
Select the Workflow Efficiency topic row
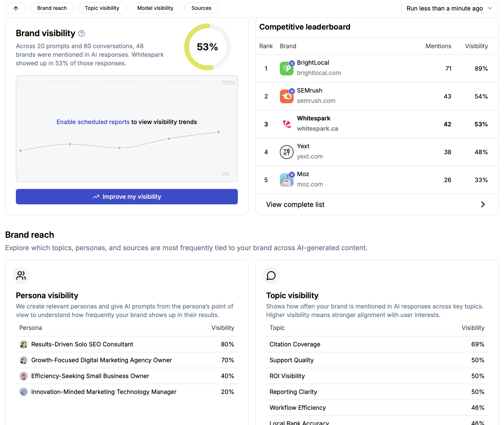[x=377, y=408]
